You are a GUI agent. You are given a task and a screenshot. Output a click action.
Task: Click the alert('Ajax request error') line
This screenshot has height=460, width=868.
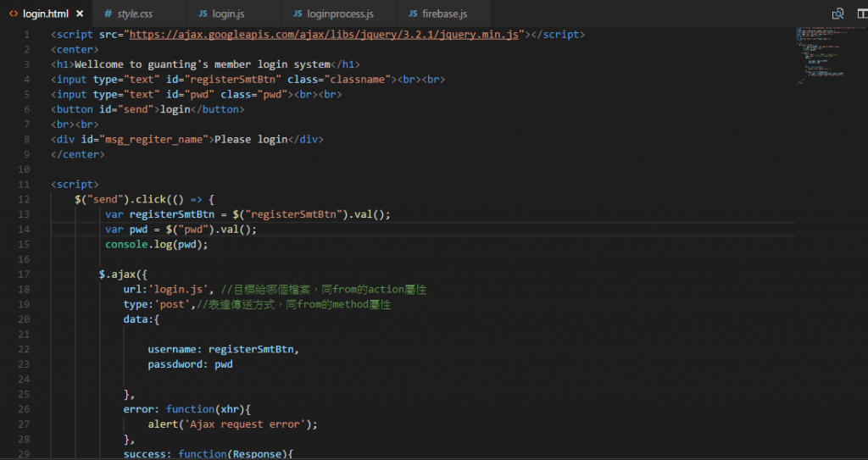tap(233, 424)
